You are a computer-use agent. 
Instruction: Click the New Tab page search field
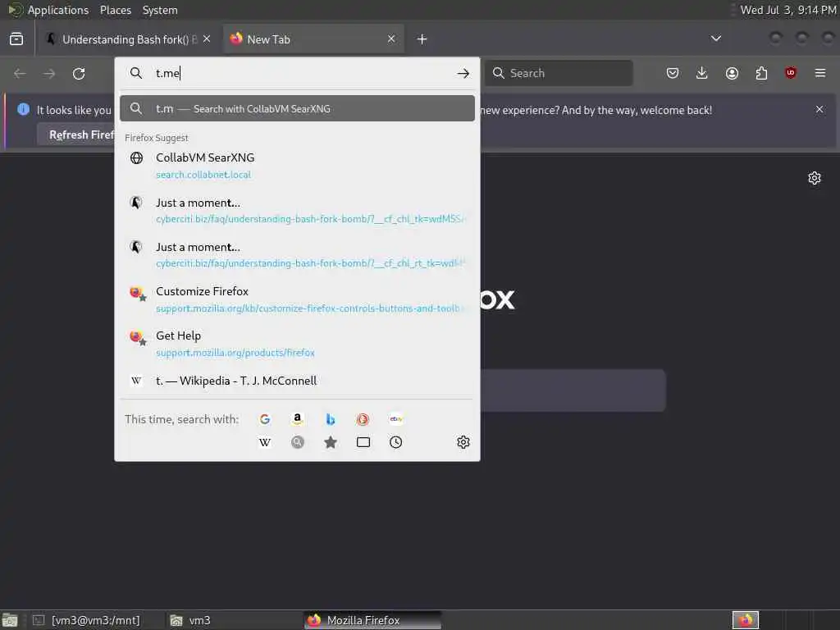point(573,390)
